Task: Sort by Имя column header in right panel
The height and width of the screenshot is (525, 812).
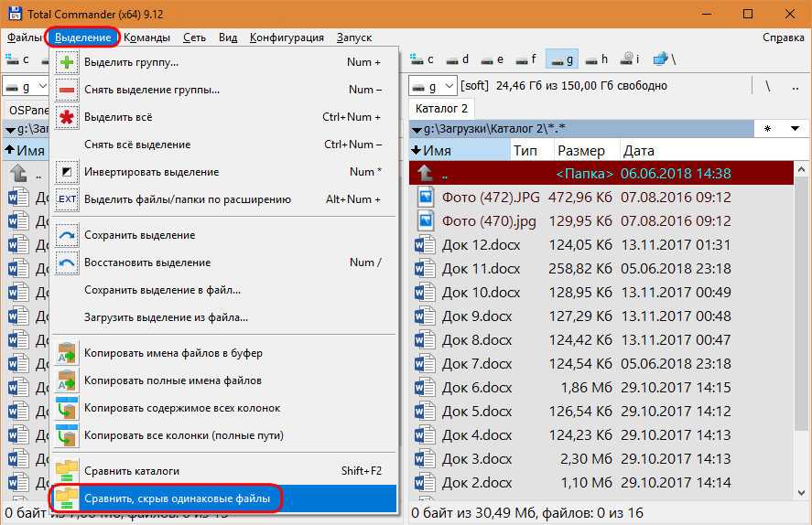Action: pyautogui.click(x=438, y=150)
